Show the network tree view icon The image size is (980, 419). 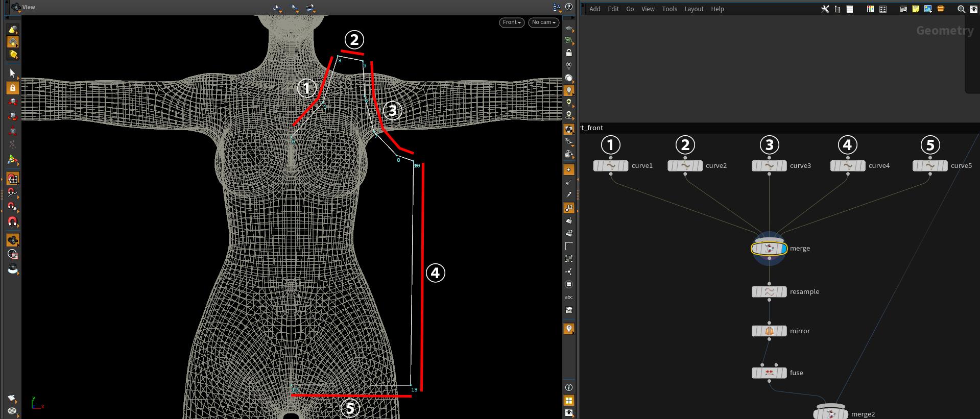click(x=838, y=9)
